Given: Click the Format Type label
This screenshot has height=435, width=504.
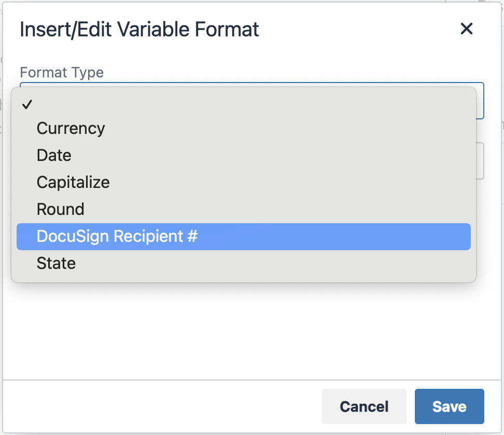Looking at the screenshot, I should point(61,73).
